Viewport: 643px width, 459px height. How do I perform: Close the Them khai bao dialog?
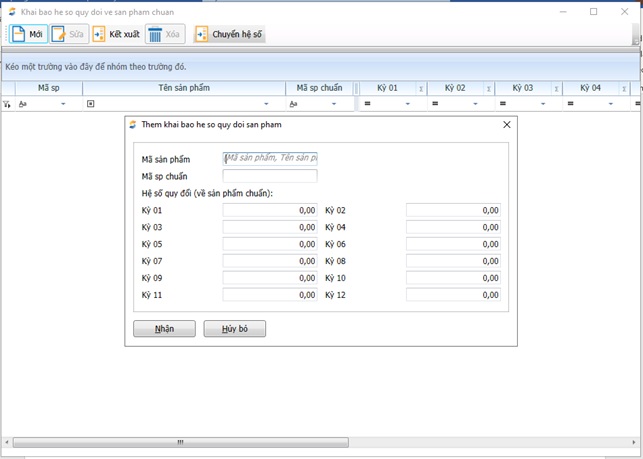pyautogui.click(x=506, y=125)
